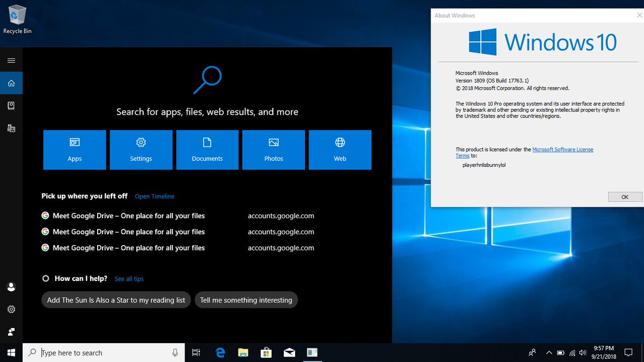Open File Explorer from taskbar
This screenshot has width=644, height=362.
[243, 352]
